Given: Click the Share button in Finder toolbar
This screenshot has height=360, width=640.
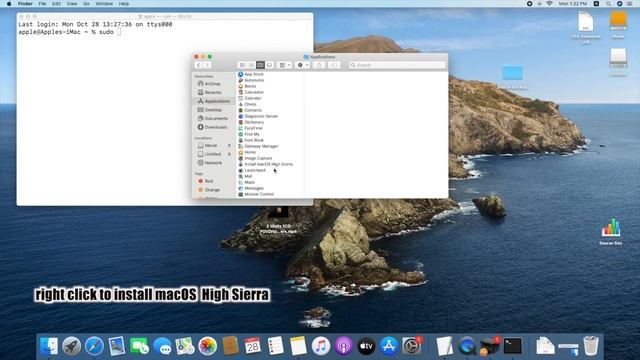Looking at the screenshot, I should [319, 65].
